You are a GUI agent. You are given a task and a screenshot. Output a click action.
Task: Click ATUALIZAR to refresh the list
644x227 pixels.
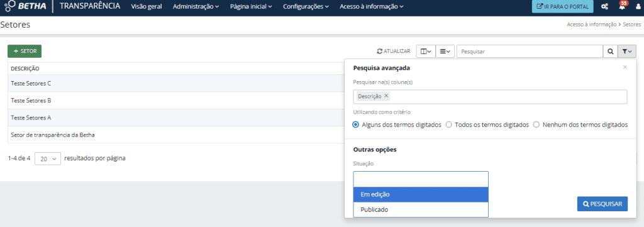coord(394,52)
